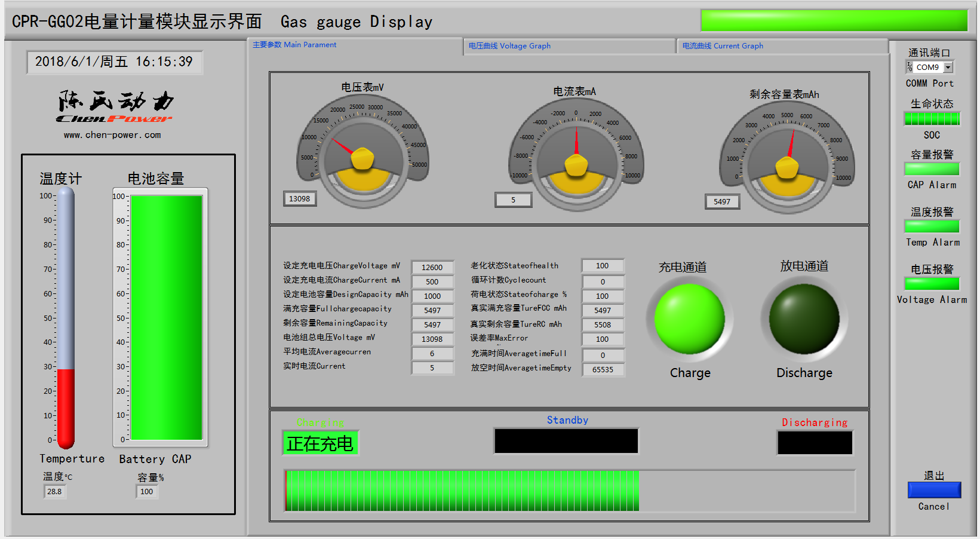Click the dark Discharge channel indicator light
This screenshot has height=539, width=980.
click(x=804, y=318)
